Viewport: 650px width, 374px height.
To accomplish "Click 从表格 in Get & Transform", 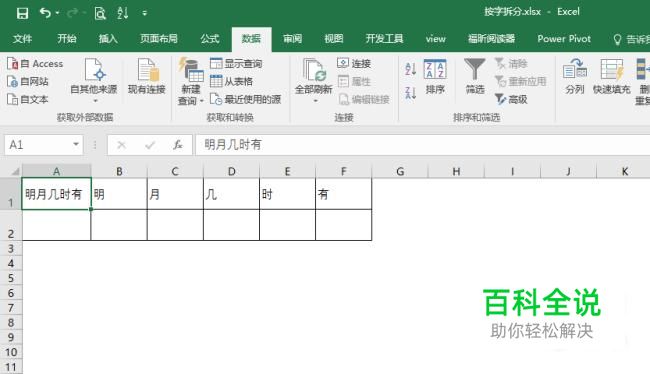I will pos(231,82).
